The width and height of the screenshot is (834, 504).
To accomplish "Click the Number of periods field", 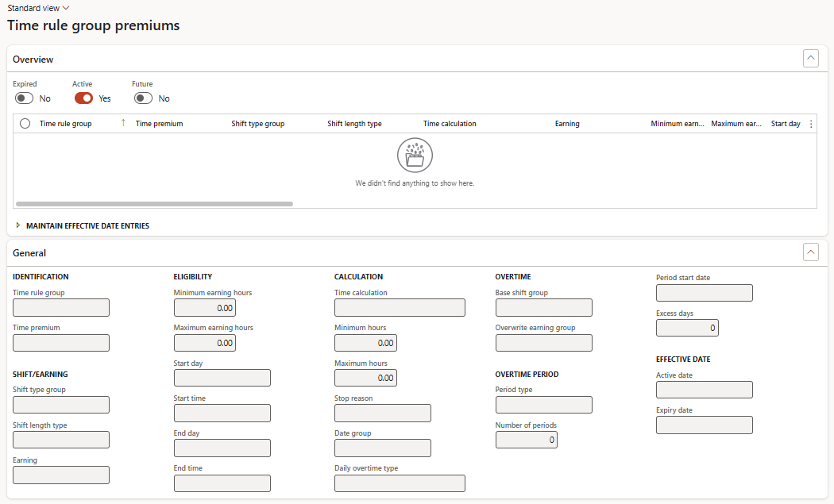I will click(x=527, y=440).
